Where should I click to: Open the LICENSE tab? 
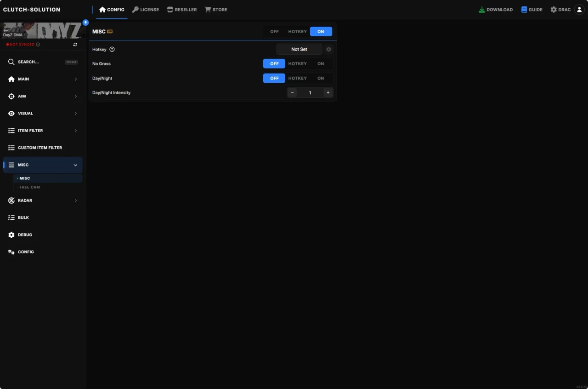[x=146, y=10]
